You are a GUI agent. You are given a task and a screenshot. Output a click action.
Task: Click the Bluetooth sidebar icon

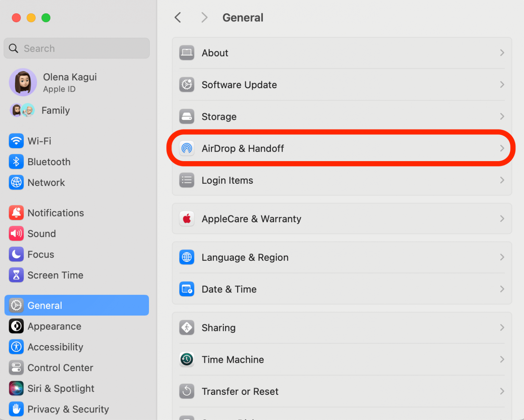pos(16,162)
